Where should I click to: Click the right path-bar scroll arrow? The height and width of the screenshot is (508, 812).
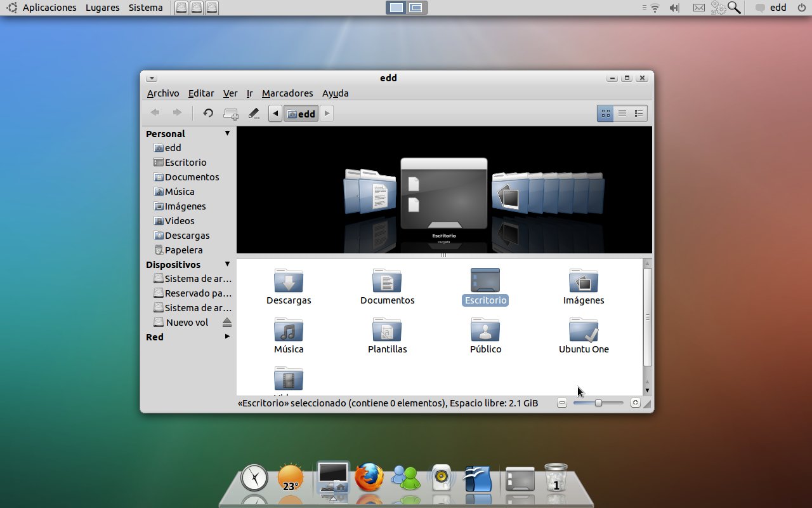(327, 114)
